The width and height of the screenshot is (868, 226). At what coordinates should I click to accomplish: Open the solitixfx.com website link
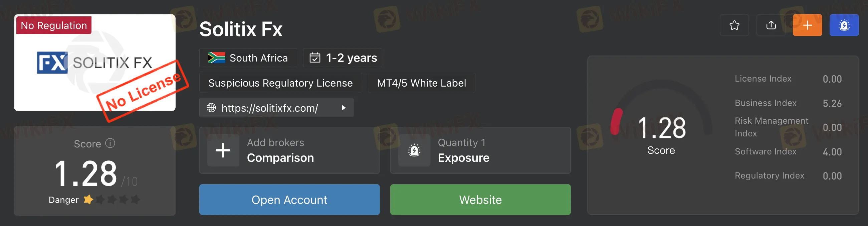(x=269, y=108)
